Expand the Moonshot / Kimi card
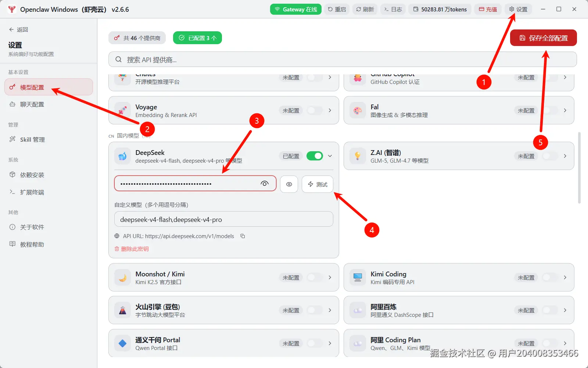Viewport: 588px width, 368px height. click(330, 277)
